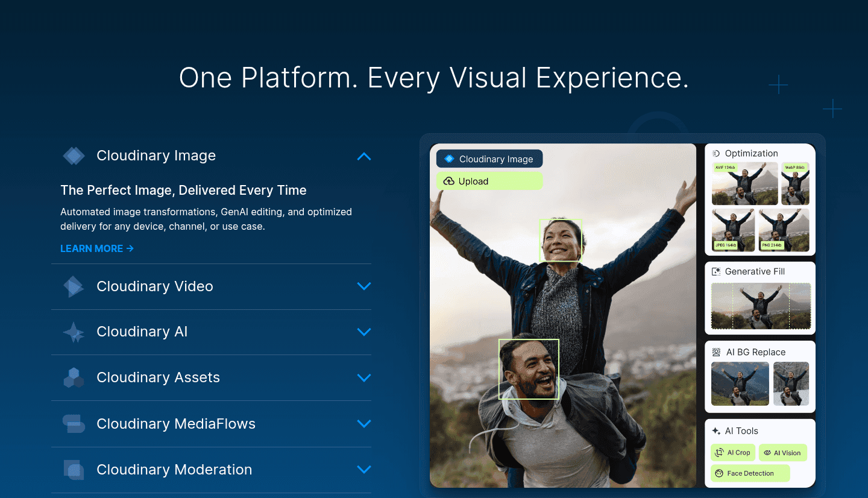The width and height of the screenshot is (868, 498).
Task: Click the 'Generative Fill' panel title
Action: 755,271
